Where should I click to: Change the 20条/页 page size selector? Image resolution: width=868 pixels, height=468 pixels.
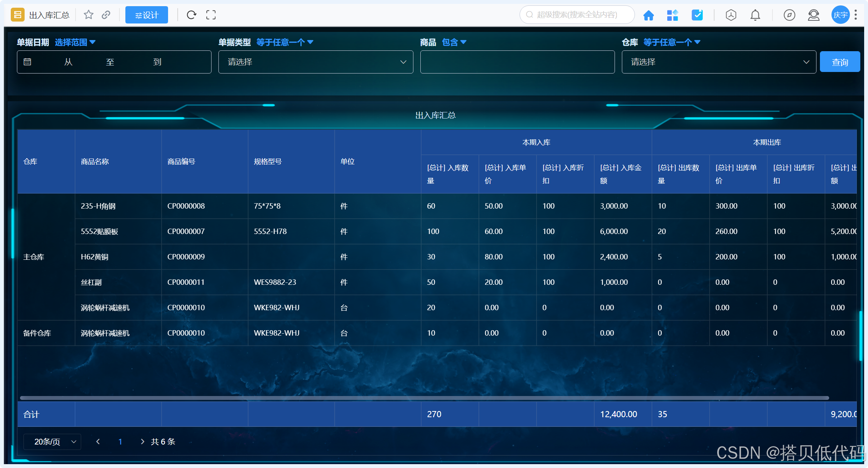point(52,442)
